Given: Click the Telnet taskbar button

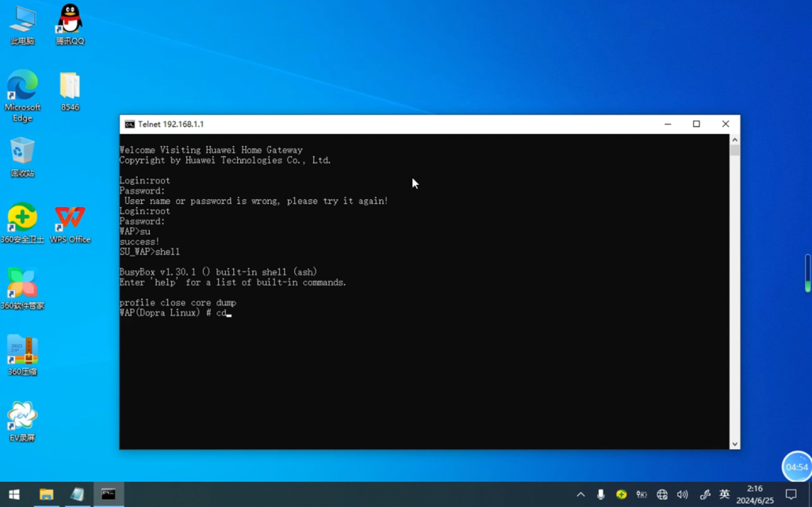Looking at the screenshot, I should click(x=109, y=494).
